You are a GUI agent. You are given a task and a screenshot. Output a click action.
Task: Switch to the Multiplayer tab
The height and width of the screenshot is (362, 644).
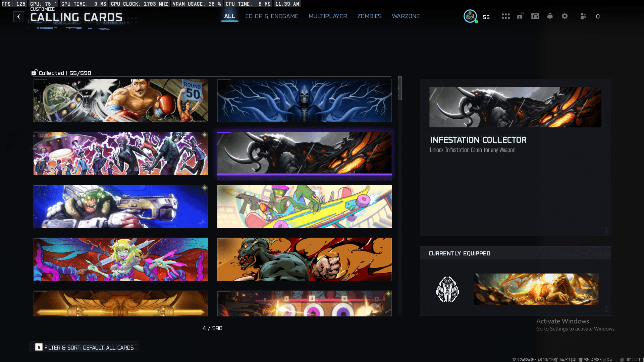[x=328, y=16]
